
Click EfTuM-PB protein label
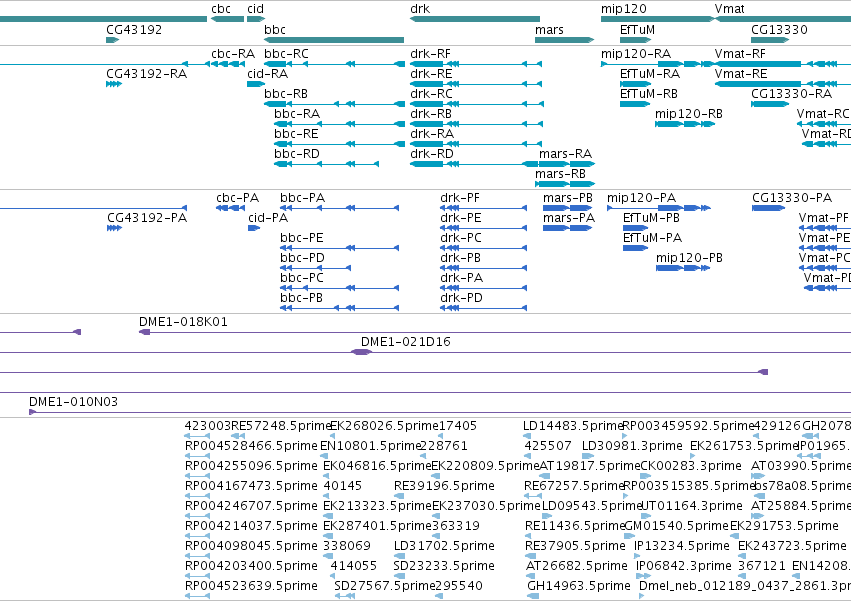[x=651, y=218]
